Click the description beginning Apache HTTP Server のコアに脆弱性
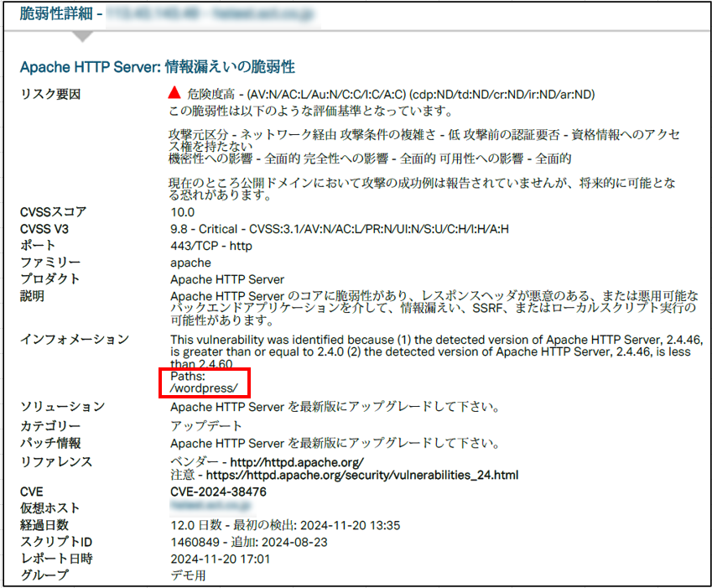 (434, 309)
